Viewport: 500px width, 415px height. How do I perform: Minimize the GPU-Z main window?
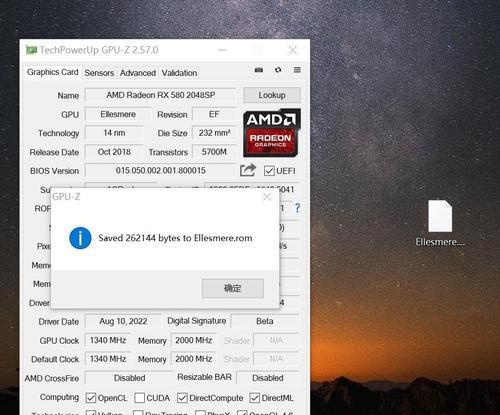point(223,50)
